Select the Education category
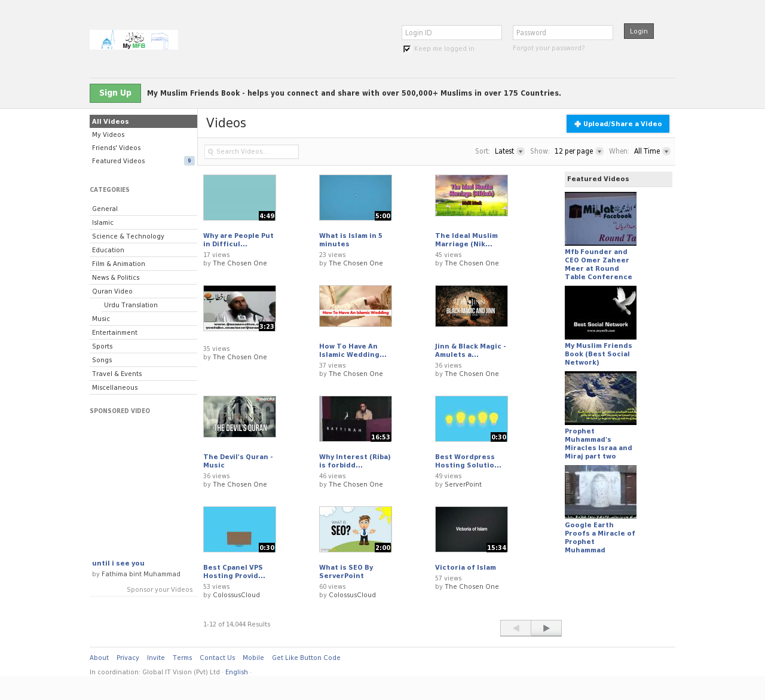The image size is (765, 700). point(143,250)
